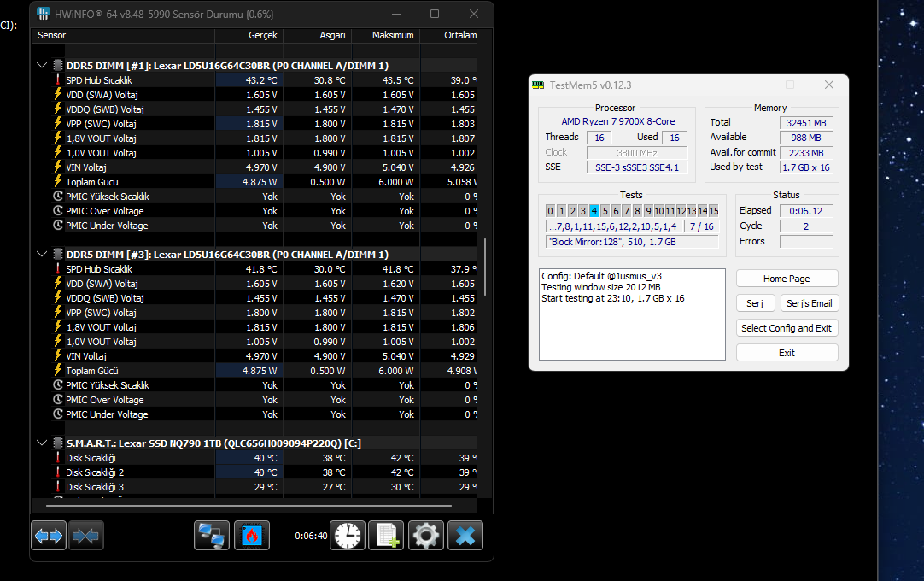This screenshot has width=924, height=581.
Task: Click Select Config and Exit button
Action: click(x=787, y=328)
